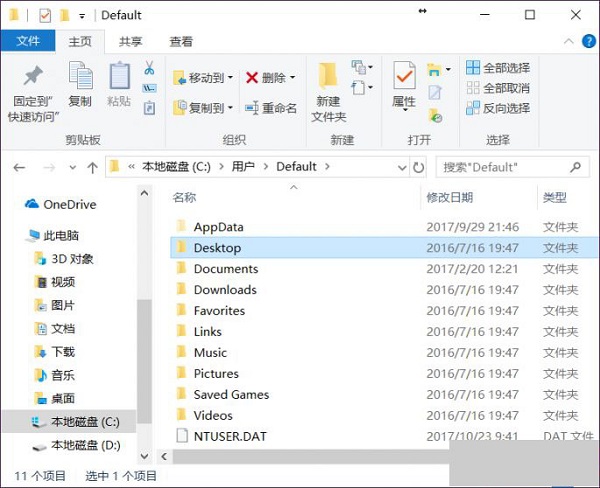Click the Paste shortcut icon in clipboard group
The width and height of the screenshot is (600, 488).
pyautogui.click(x=149, y=108)
